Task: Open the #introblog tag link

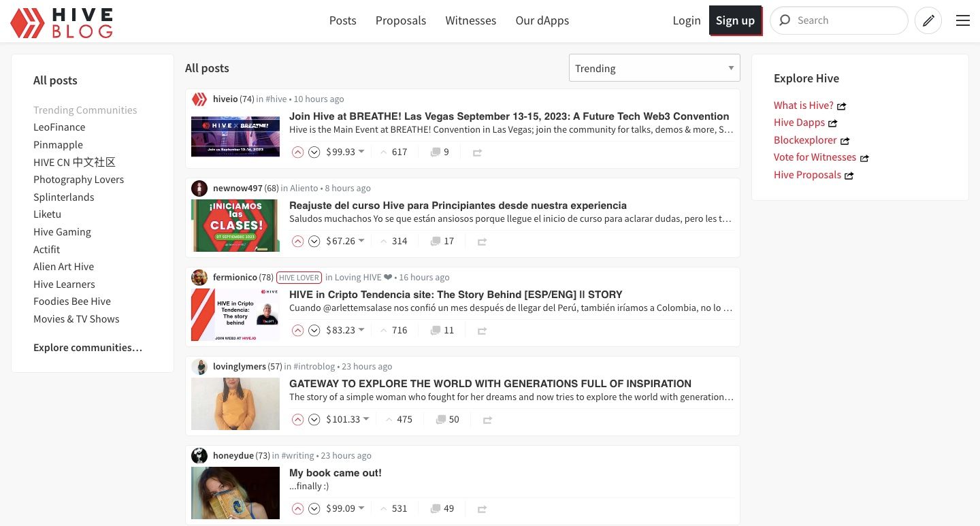Action: [314, 367]
